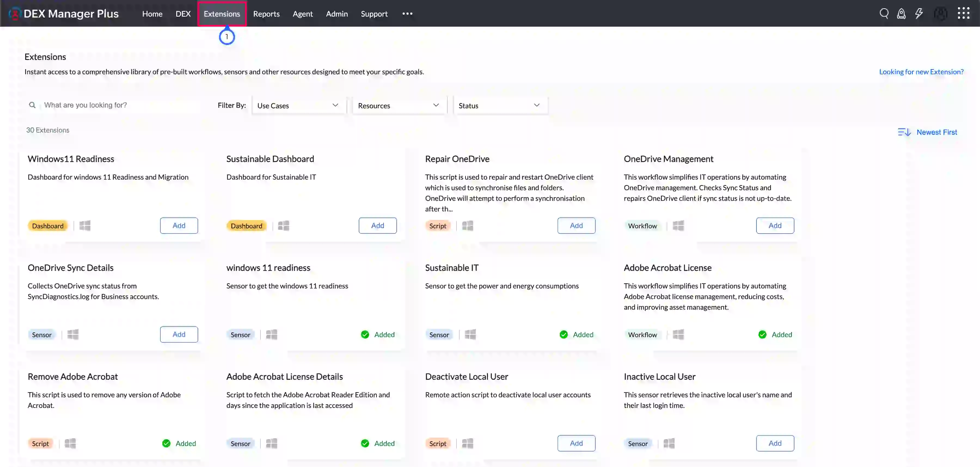Click Windows icon on windows 11 readiness sensor card
The width and height of the screenshot is (980, 467).
[271, 334]
